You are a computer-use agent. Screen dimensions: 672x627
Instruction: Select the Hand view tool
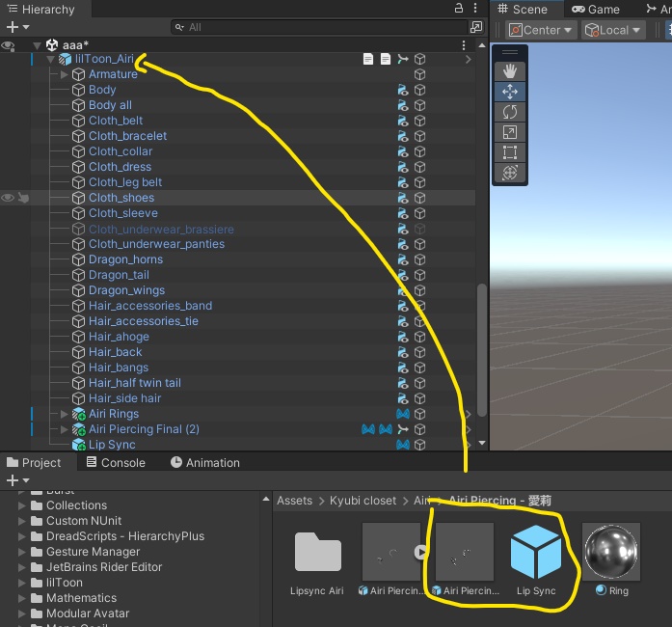(x=510, y=71)
